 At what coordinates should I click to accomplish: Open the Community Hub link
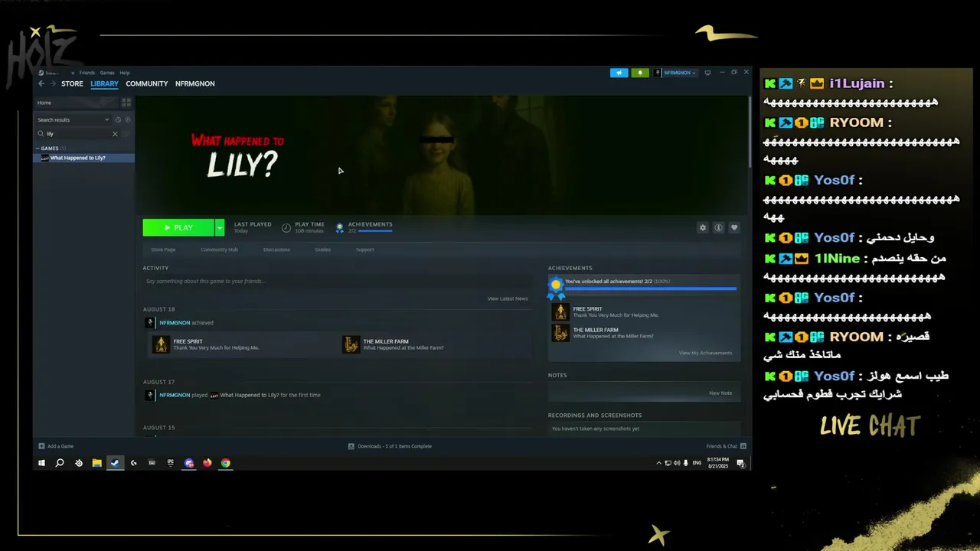(219, 249)
